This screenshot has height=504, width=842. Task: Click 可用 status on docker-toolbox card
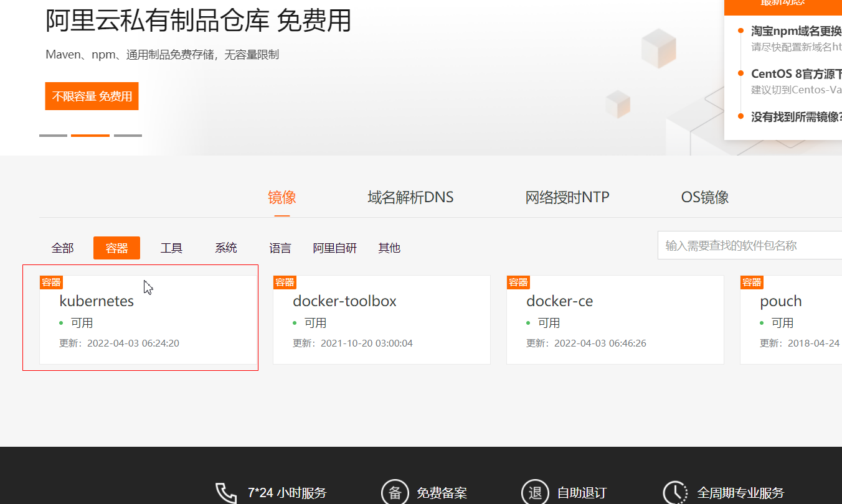315,323
